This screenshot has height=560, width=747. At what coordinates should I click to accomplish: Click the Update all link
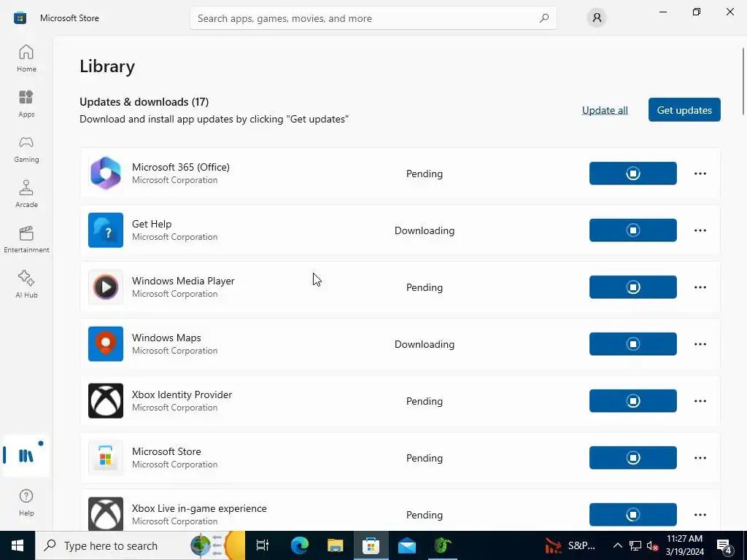(605, 110)
